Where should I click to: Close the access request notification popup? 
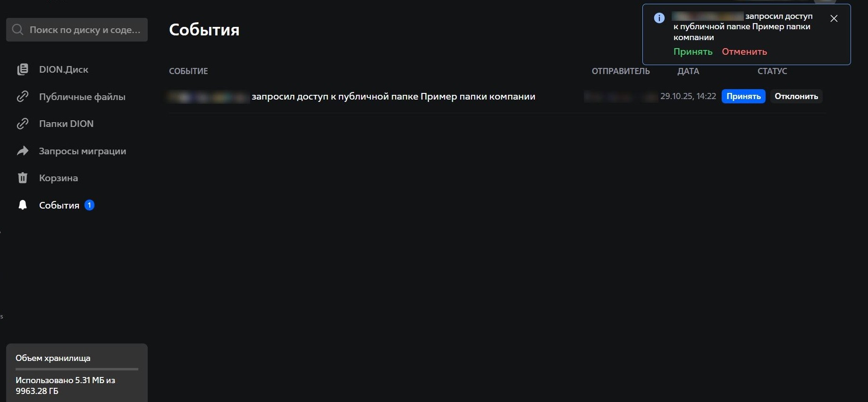tap(834, 18)
